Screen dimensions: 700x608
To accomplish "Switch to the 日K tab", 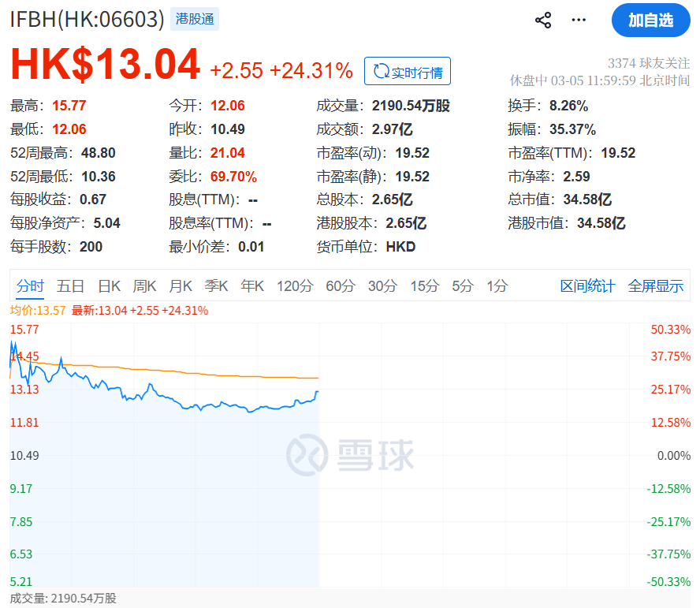I will (x=109, y=286).
